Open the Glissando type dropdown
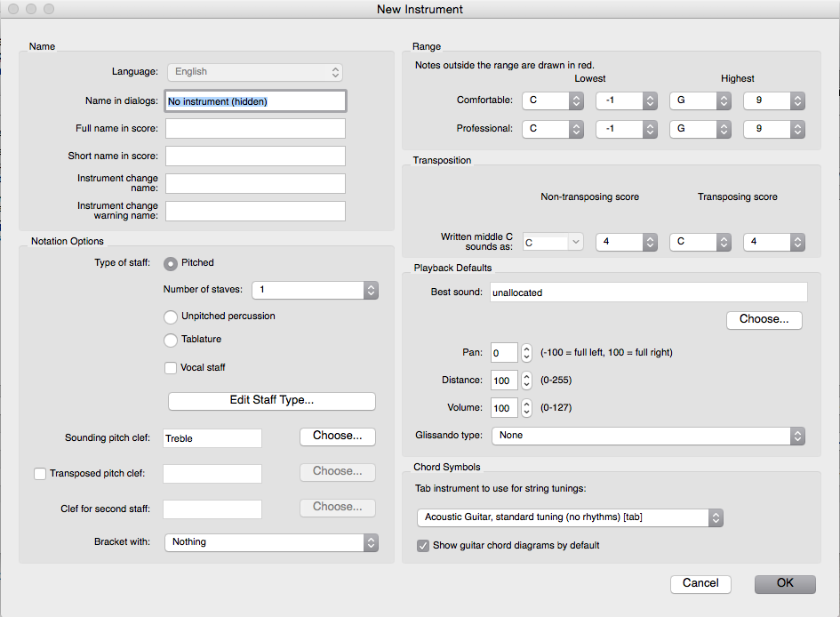 point(648,436)
